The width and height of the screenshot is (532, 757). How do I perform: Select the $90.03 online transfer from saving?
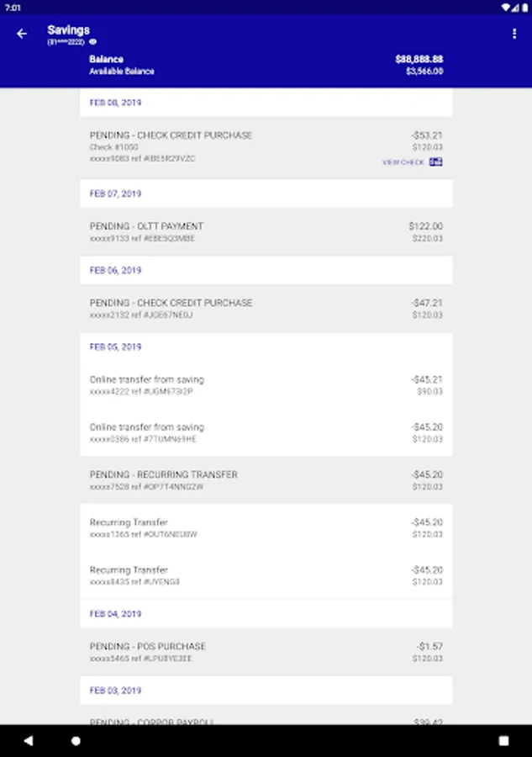(x=266, y=385)
